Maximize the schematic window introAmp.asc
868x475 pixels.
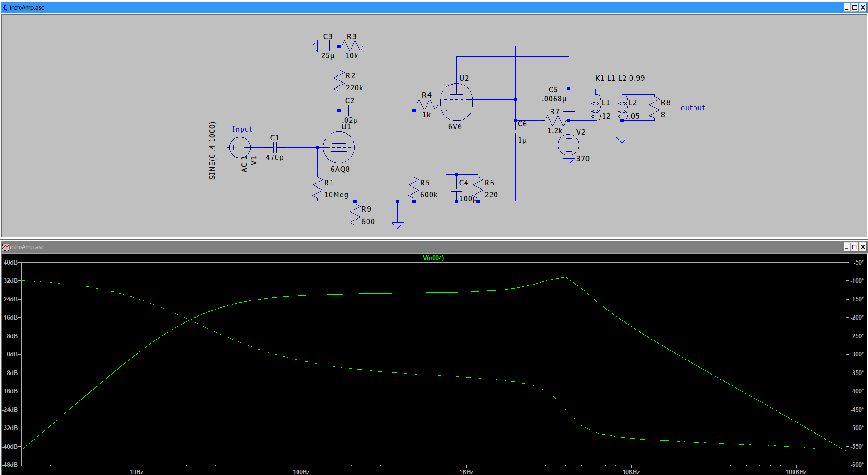coord(854,7)
